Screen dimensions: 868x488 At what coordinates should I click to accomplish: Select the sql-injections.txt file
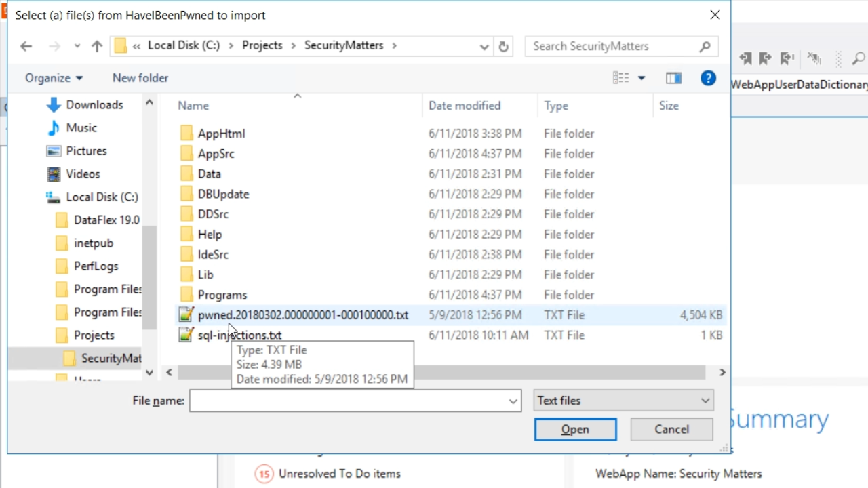(239, 335)
